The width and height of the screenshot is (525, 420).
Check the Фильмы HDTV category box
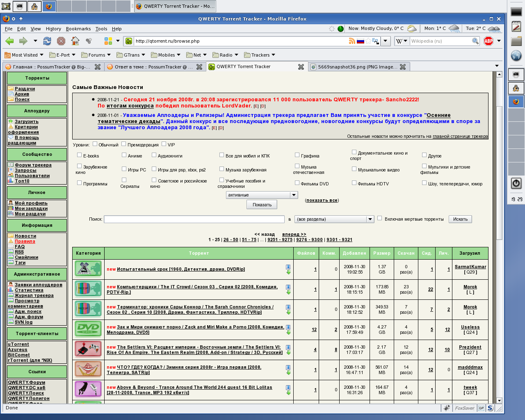[354, 183]
